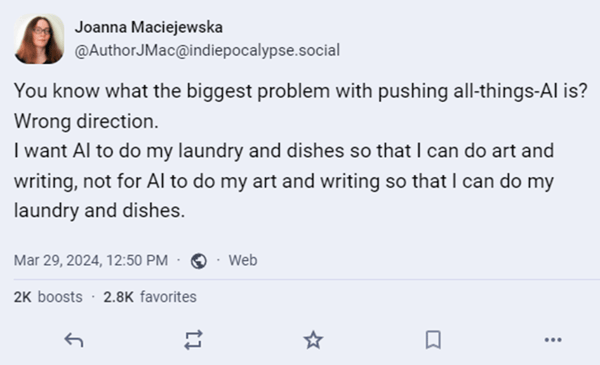Click the "Wrong direction." sentence
The width and height of the screenshot is (600, 365).
(86, 122)
